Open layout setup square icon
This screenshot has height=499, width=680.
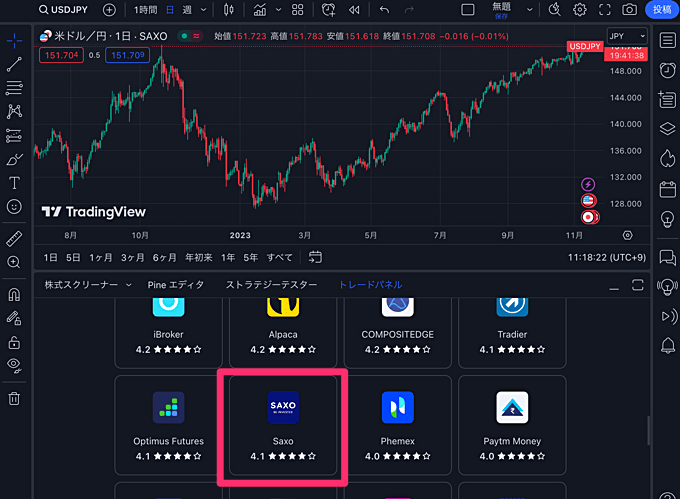tap(468, 10)
